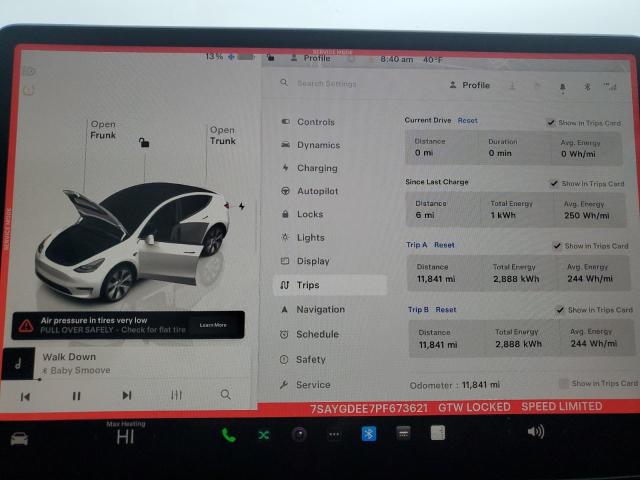Reset Trip A
This screenshot has height=480, width=640.
(x=444, y=245)
